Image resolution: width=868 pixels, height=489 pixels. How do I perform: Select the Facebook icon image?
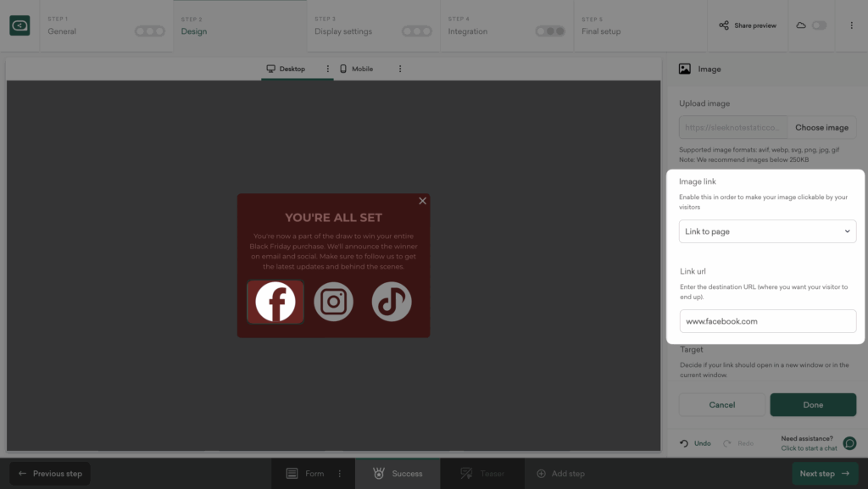[x=275, y=302]
